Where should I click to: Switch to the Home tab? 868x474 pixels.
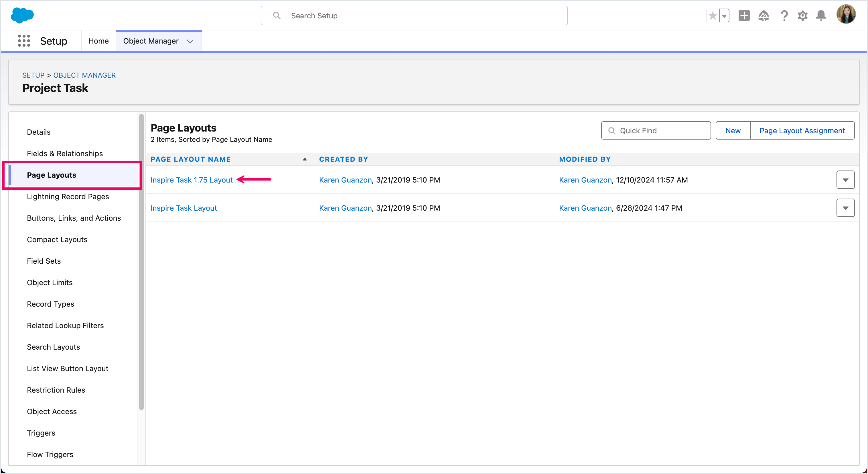click(x=98, y=41)
